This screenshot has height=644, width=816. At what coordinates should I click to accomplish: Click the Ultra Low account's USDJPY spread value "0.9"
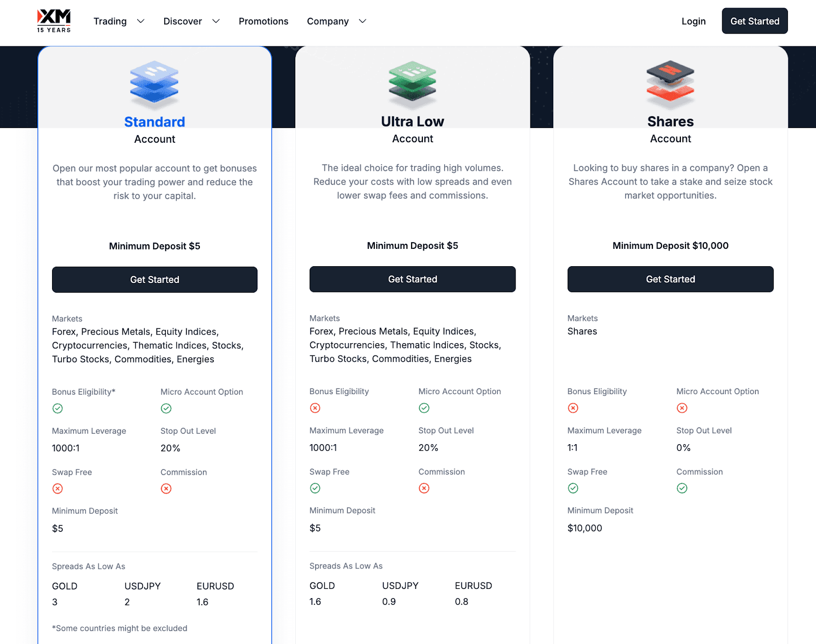[x=389, y=602]
